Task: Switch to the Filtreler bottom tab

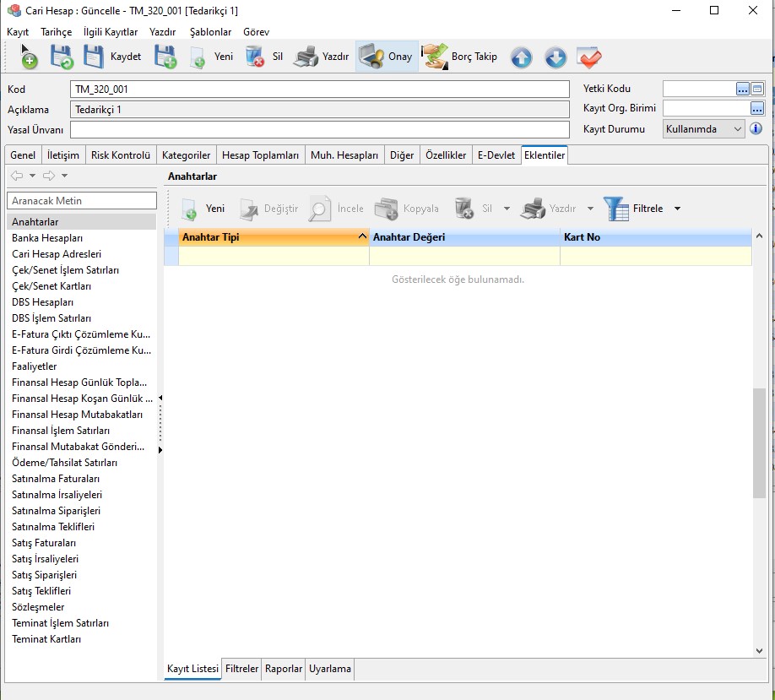Action: (x=241, y=668)
